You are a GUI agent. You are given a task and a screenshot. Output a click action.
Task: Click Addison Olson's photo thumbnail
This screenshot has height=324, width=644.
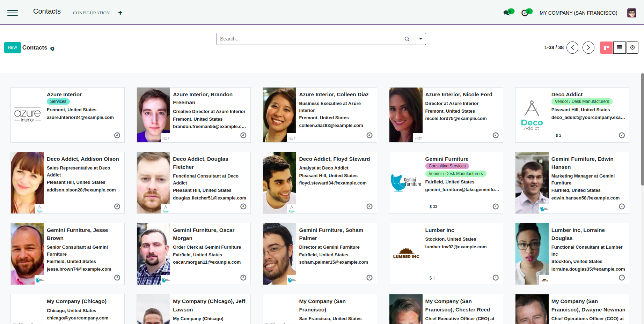tap(27, 183)
